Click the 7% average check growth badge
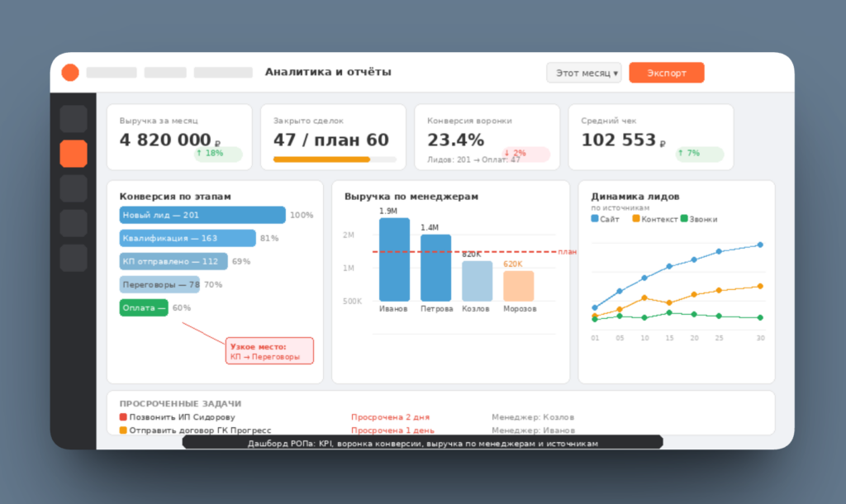This screenshot has height=504, width=846. [699, 154]
